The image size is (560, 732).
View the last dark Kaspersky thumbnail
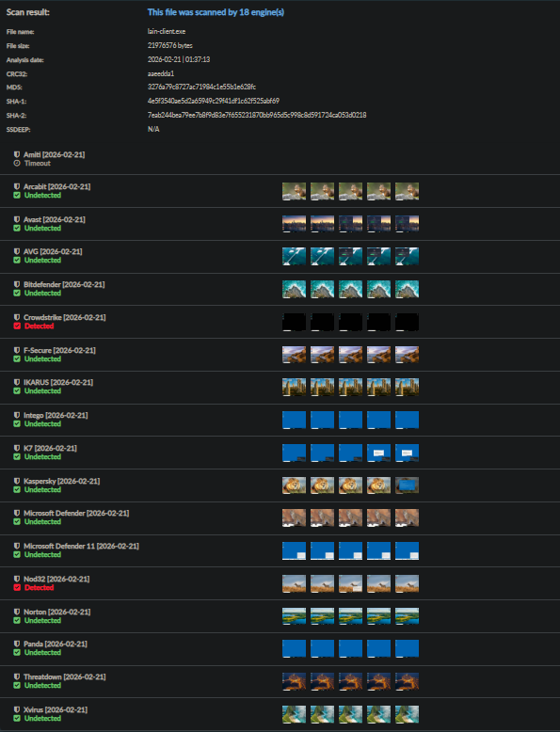[x=407, y=485]
